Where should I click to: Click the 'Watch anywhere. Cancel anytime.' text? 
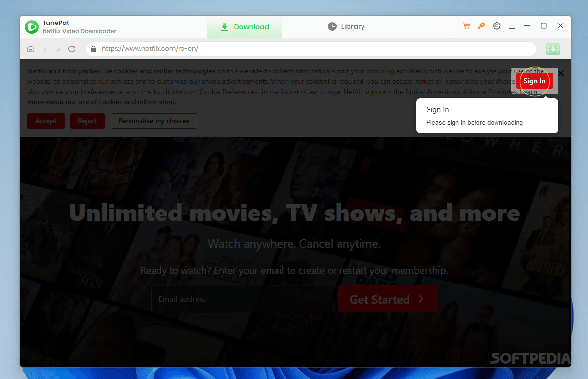294,243
